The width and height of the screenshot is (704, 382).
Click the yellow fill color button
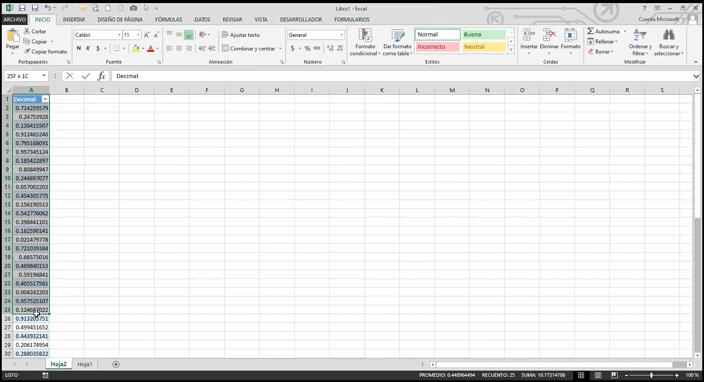pyautogui.click(x=136, y=48)
